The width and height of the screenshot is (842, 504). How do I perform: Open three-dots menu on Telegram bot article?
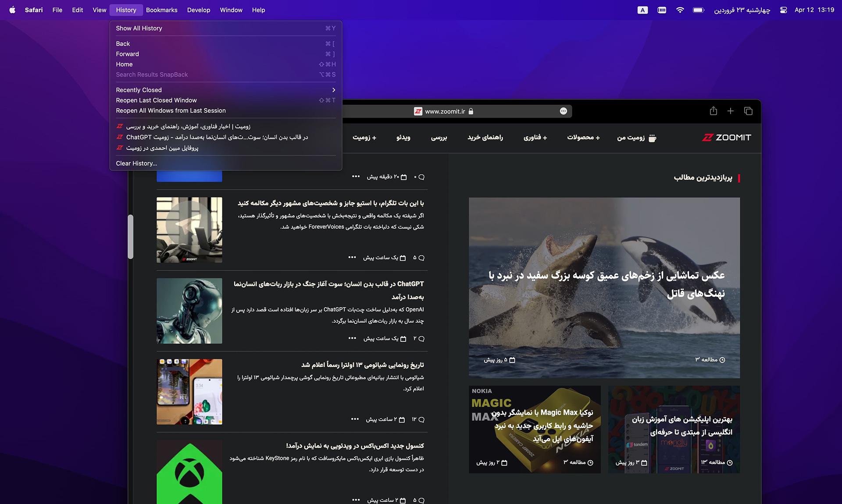[x=352, y=257]
